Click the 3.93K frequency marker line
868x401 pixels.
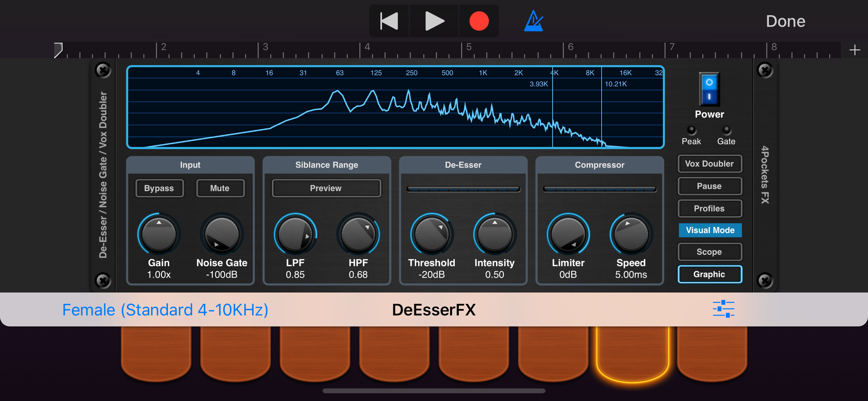[x=553, y=108]
